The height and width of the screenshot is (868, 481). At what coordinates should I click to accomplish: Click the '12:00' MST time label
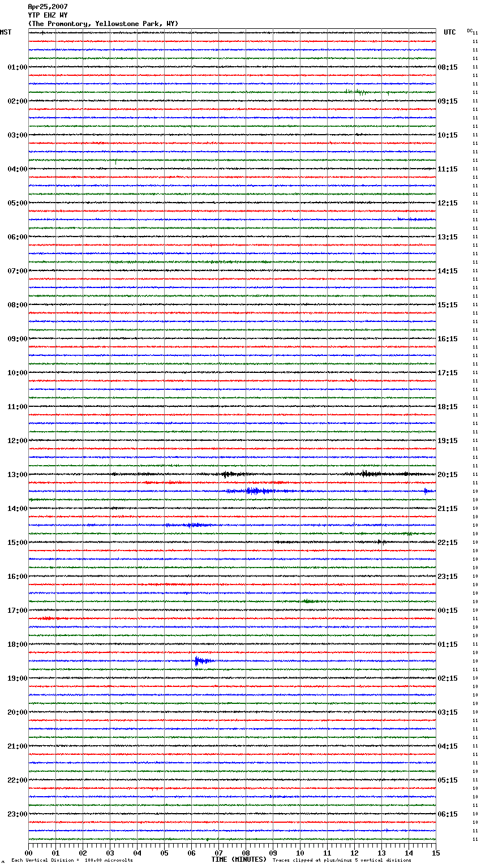pyautogui.click(x=17, y=441)
